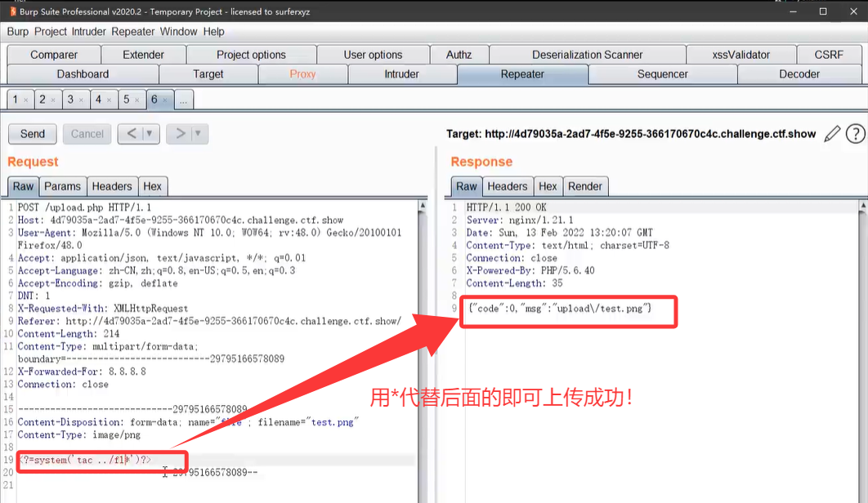The height and width of the screenshot is (503, 868).
Task: Switch to the Comparer tab
Action: (x=54, y=55)
